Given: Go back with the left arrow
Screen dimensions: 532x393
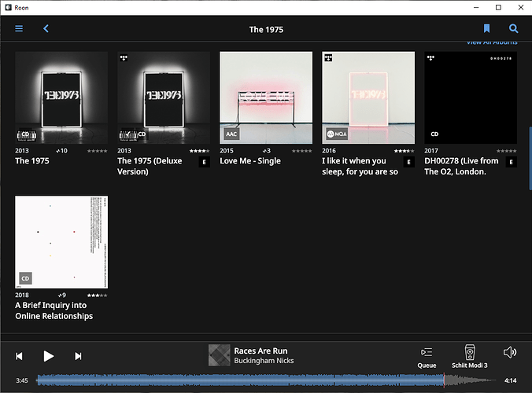Looking at the screenshot, I should (x=46, y=28).
